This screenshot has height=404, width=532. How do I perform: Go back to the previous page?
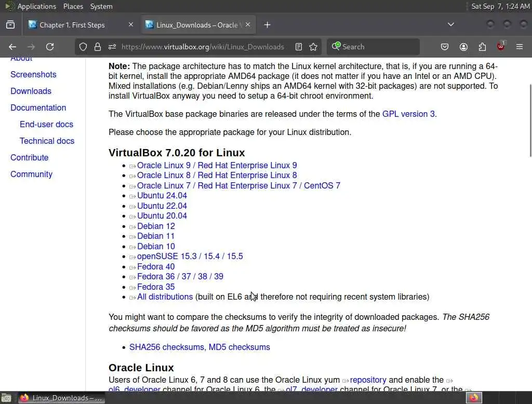point(12,47)
